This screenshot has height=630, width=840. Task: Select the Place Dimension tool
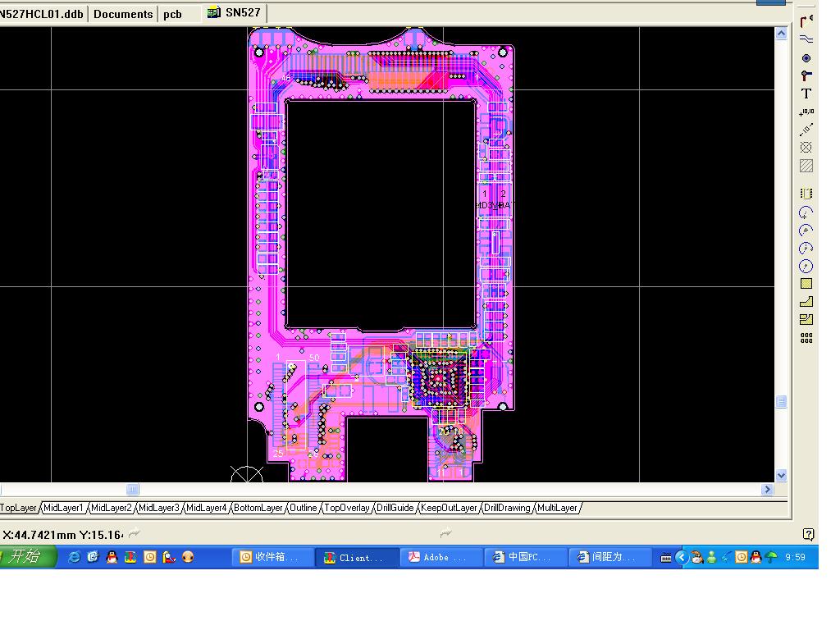click(806, 130)
